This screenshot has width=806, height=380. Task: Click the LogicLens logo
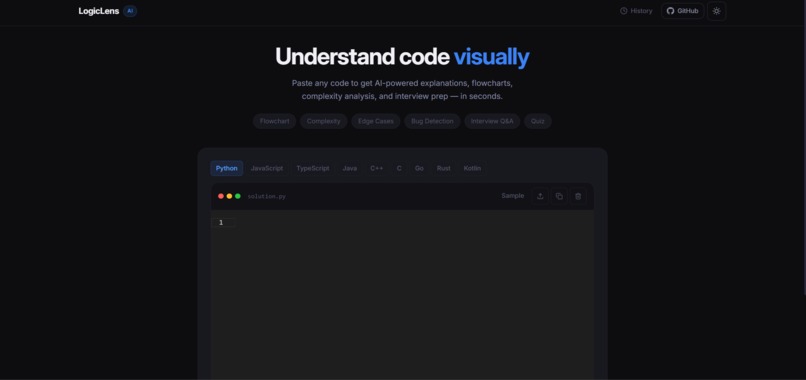99,11
